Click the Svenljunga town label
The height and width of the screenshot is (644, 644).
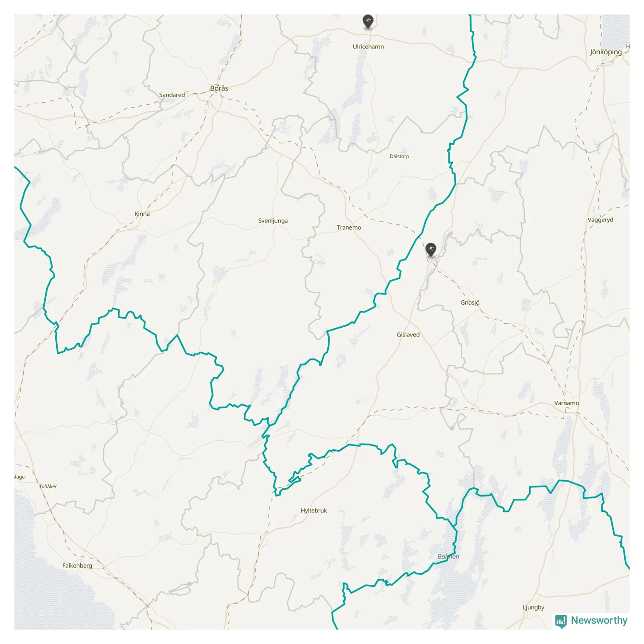273,221
